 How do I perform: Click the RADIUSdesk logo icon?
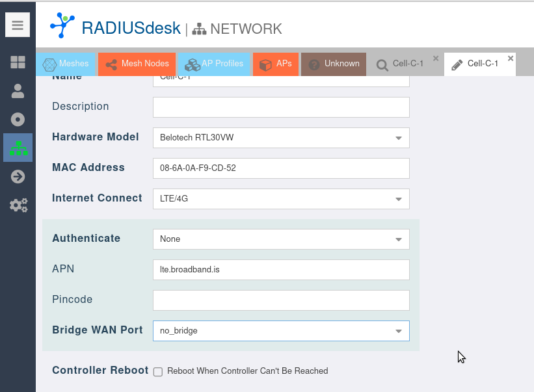click(x=62, y=26)
